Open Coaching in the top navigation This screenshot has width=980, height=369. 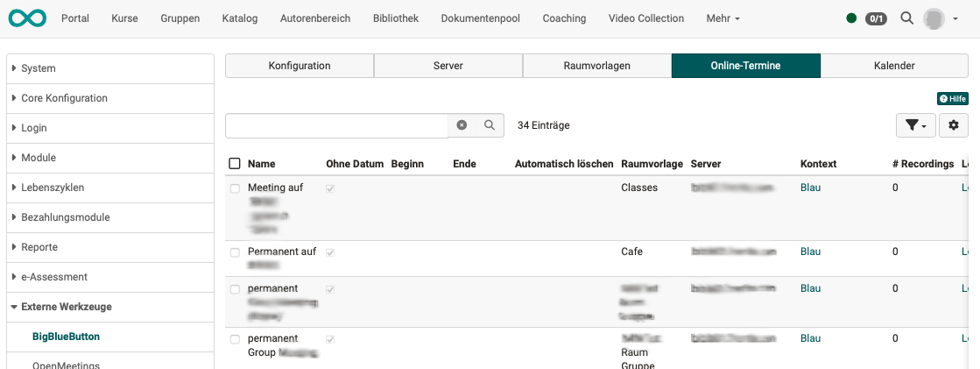[x=564, y=18]
